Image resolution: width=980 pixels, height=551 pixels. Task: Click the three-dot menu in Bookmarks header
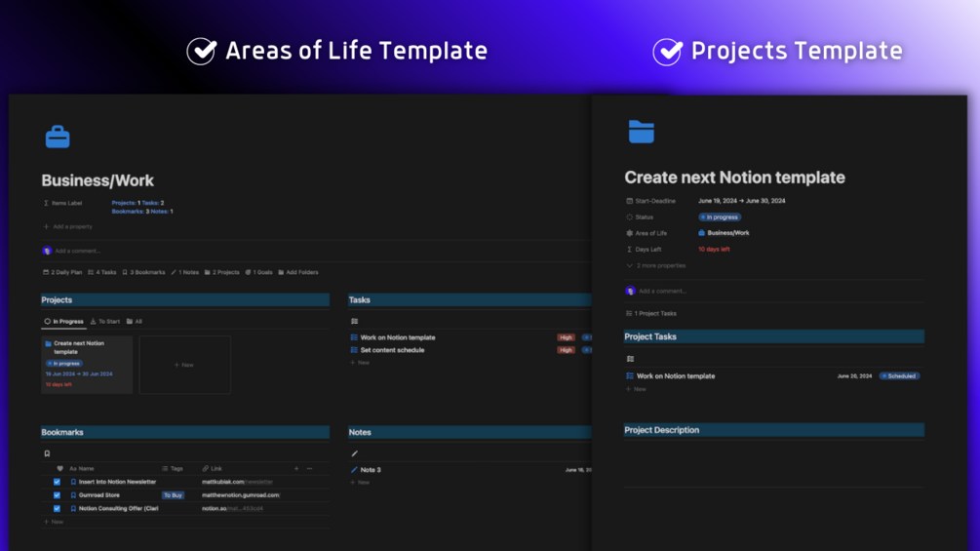tap(309, 468)
